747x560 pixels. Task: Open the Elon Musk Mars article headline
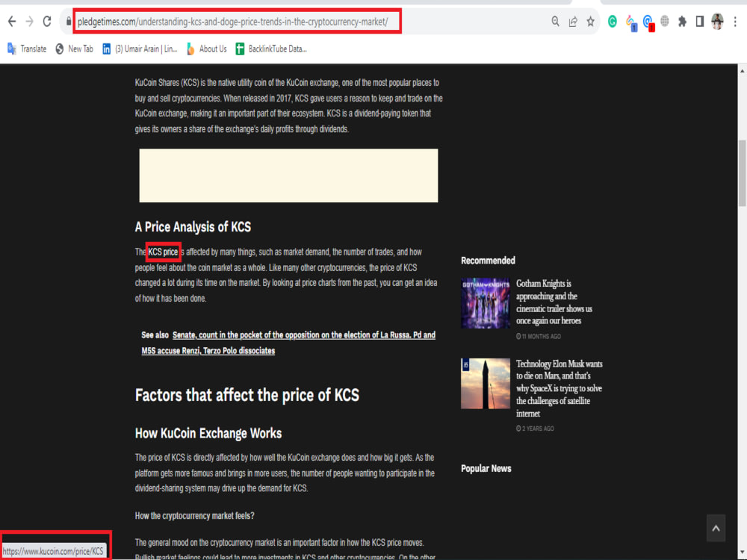point(560,388)
